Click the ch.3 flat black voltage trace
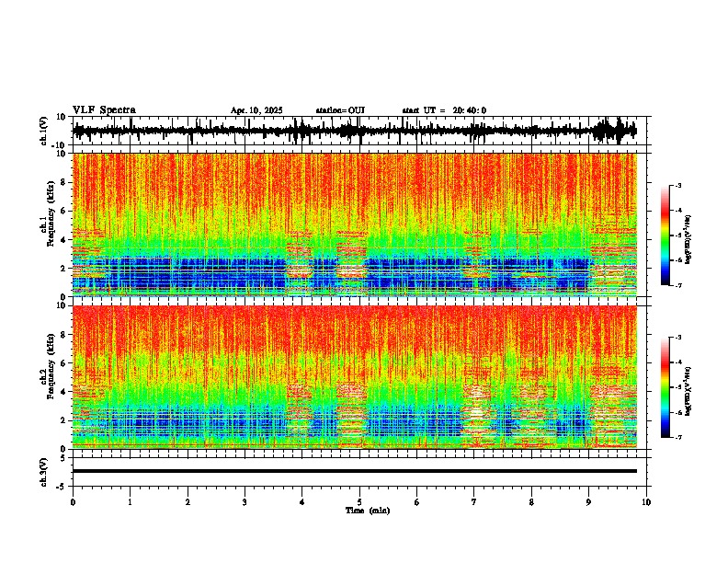 pyautogui.click(x=354, y=471)
